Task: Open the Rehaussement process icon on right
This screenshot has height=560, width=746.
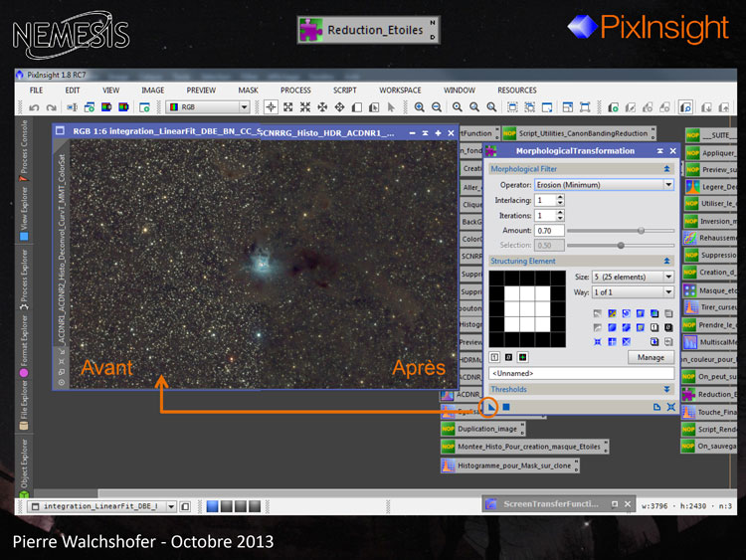Action: pyautogui.click(x=711, y=238)
